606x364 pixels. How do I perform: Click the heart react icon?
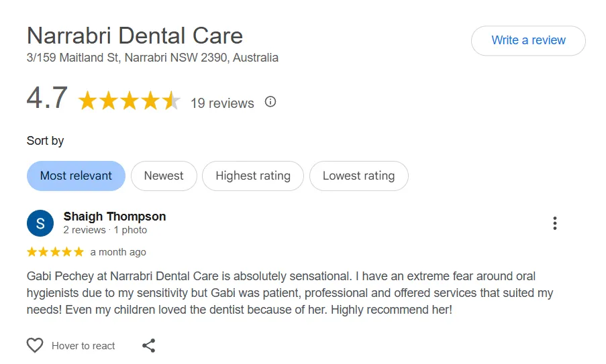click(x=35, y=345)
